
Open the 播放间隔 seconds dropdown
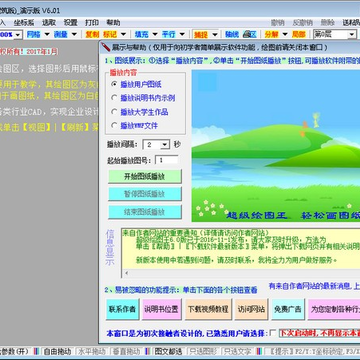pos(165,145)
